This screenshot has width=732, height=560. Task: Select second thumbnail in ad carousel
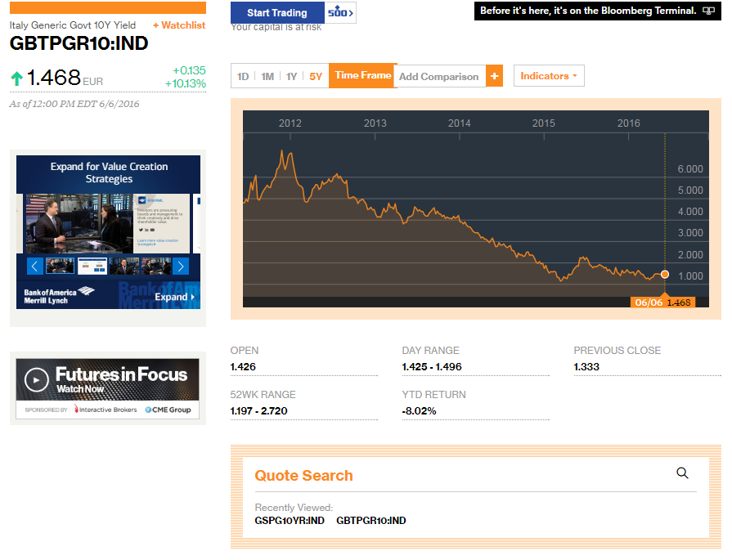(92, 266)
